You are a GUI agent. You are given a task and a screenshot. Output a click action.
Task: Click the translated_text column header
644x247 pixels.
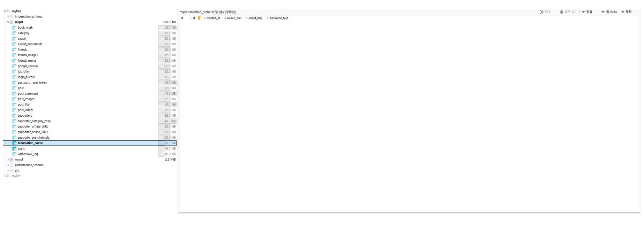pos(278,18)
